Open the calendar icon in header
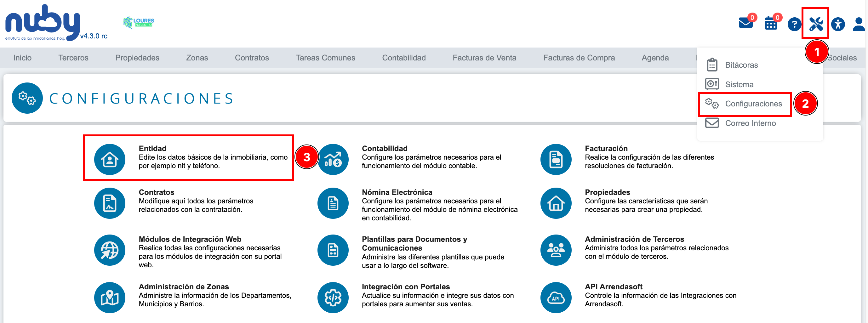 (771, 23)
